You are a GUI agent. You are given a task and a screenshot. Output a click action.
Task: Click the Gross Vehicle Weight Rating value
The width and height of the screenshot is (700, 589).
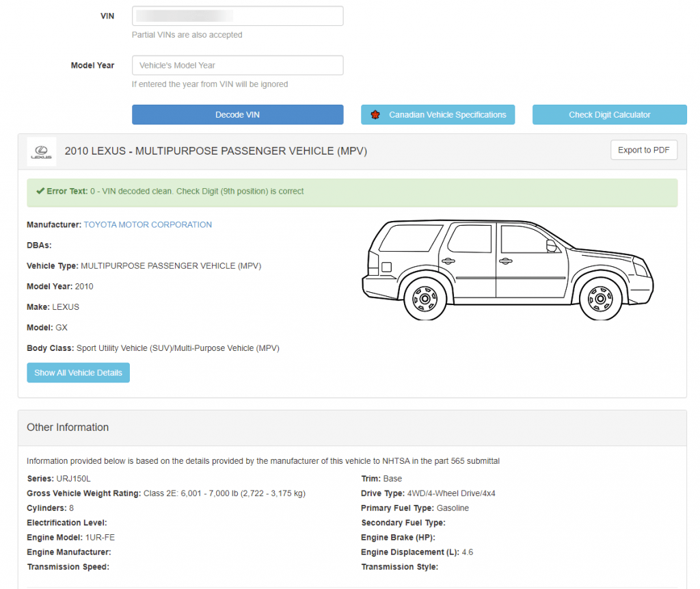tap(224, 493)
